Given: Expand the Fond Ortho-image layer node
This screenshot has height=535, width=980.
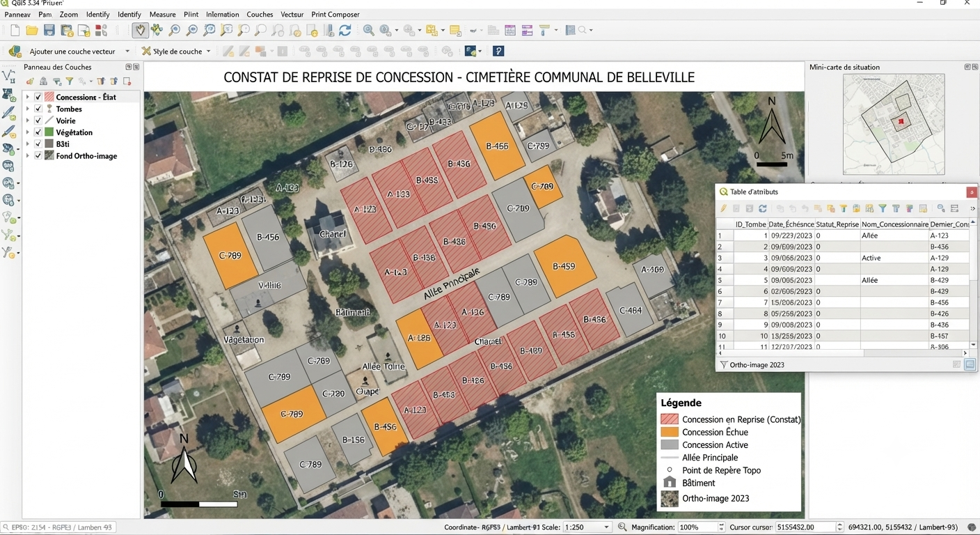Looking at the screenshot, I should click(x=28, y=156).
